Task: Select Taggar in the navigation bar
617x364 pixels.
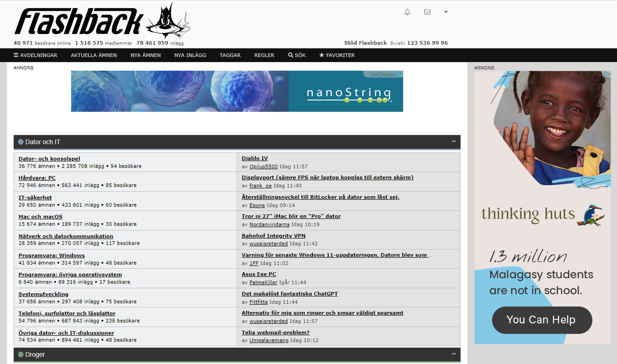Action: point(230,55)
